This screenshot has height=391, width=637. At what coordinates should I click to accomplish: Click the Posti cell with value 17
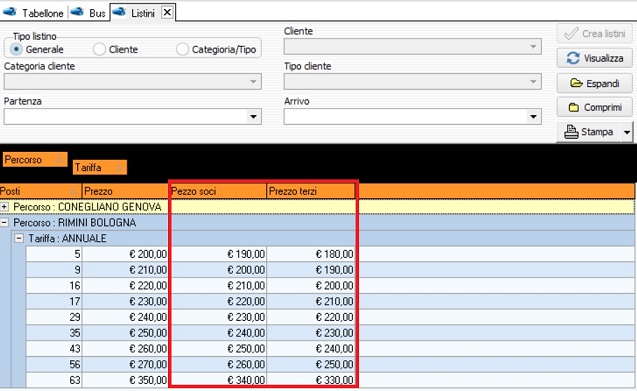click(54, 301)
